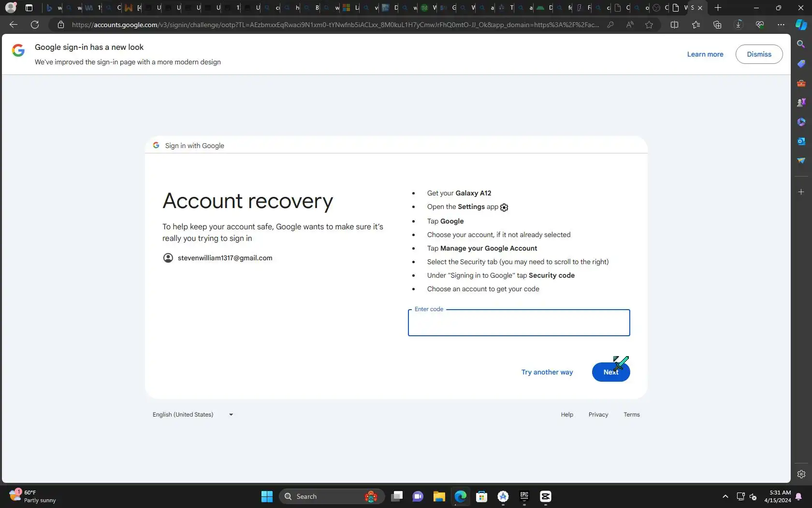Open sidebar Shopping tag
The width and height of the screenshot is (812, 508).
pos(801,63)
